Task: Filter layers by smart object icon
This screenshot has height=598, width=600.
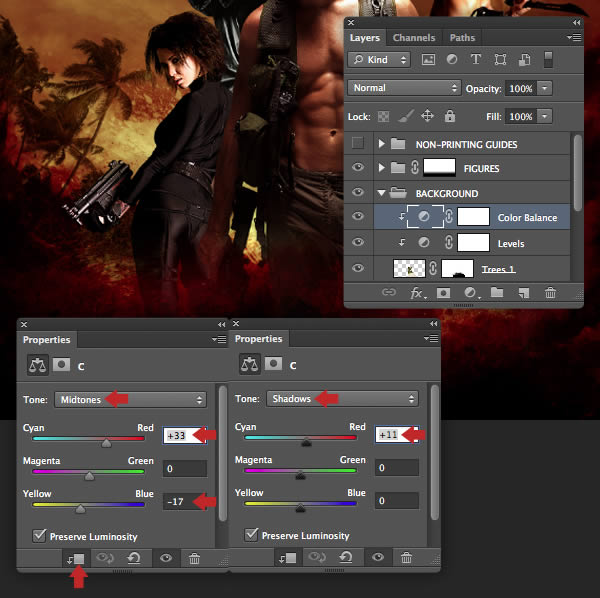Action: [x=524, y=60]
